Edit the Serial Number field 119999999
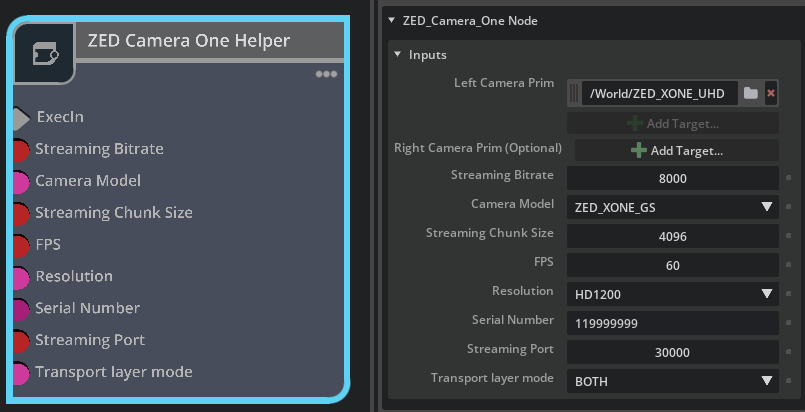This screenshot has width=805, height=412. [673, 323]
